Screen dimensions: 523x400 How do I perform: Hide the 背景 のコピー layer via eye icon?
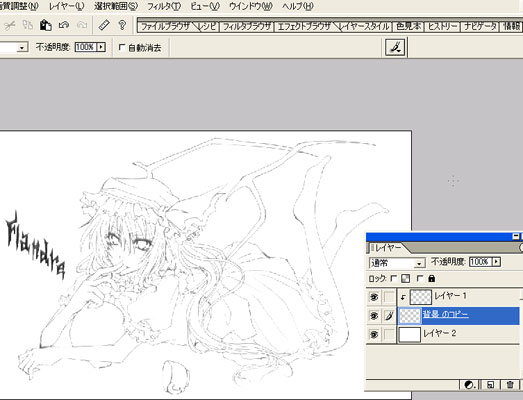coord(374,315)
